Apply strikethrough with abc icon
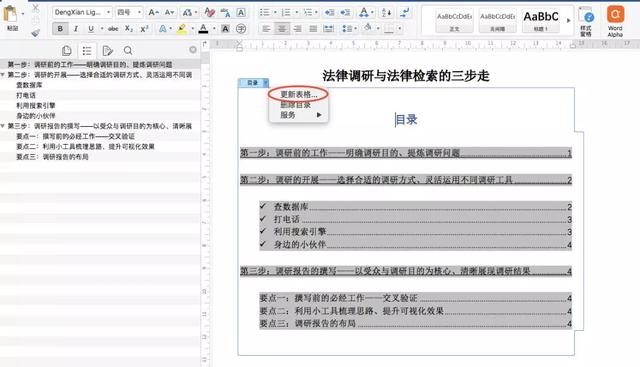640x367 pixels. [x=113, y=29]
